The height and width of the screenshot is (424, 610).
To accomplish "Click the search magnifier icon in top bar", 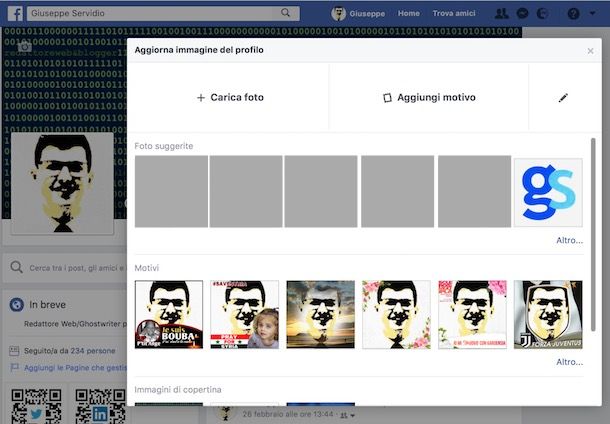I will click(x=285, y=13).
